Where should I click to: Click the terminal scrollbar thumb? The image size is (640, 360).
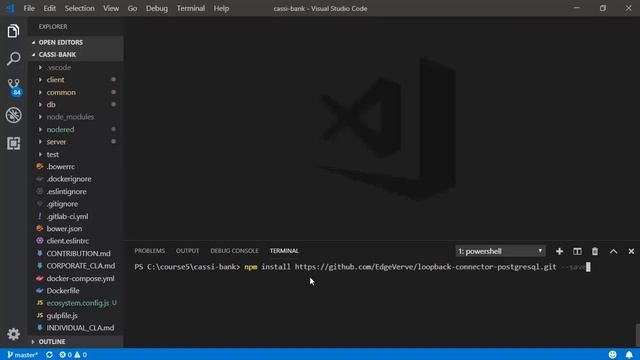(638, 335)
